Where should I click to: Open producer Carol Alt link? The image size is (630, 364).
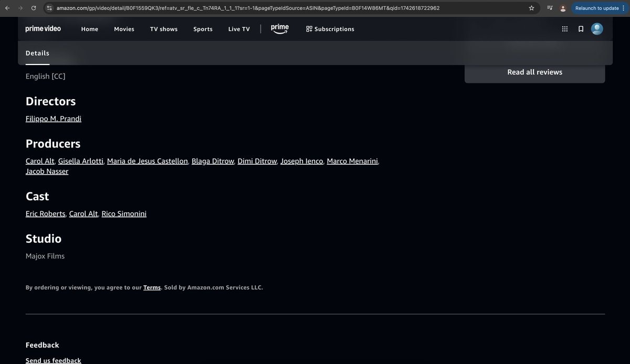coord(40,161)
